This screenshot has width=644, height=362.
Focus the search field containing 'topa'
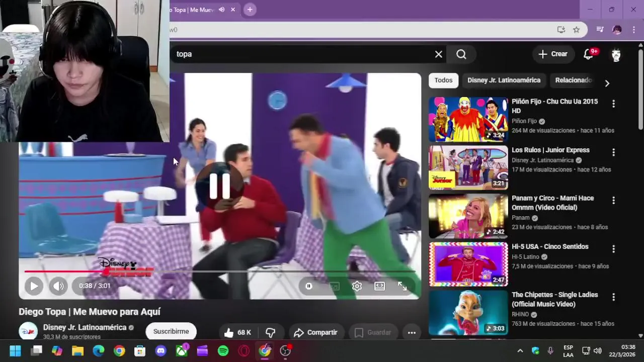302,54
